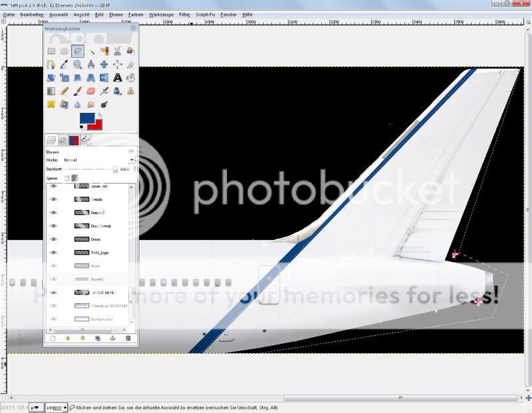Delete layer with the trash icon
The image size is (532, 413).
[x=128, y=338]
